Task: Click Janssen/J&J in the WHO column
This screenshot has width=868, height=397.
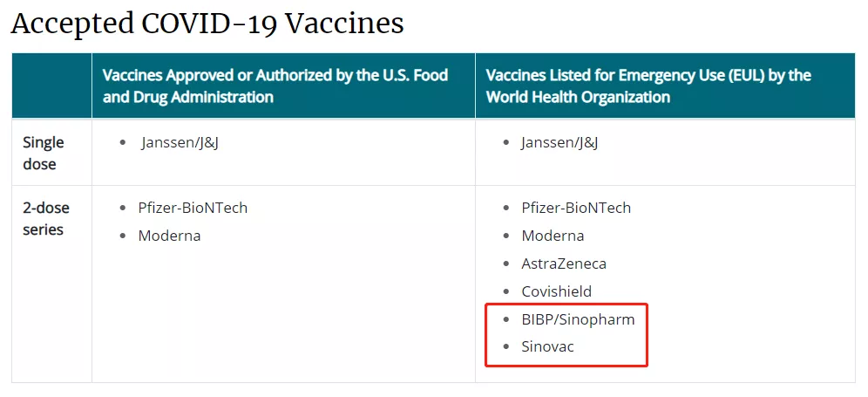Action: (x=559, y=142)
